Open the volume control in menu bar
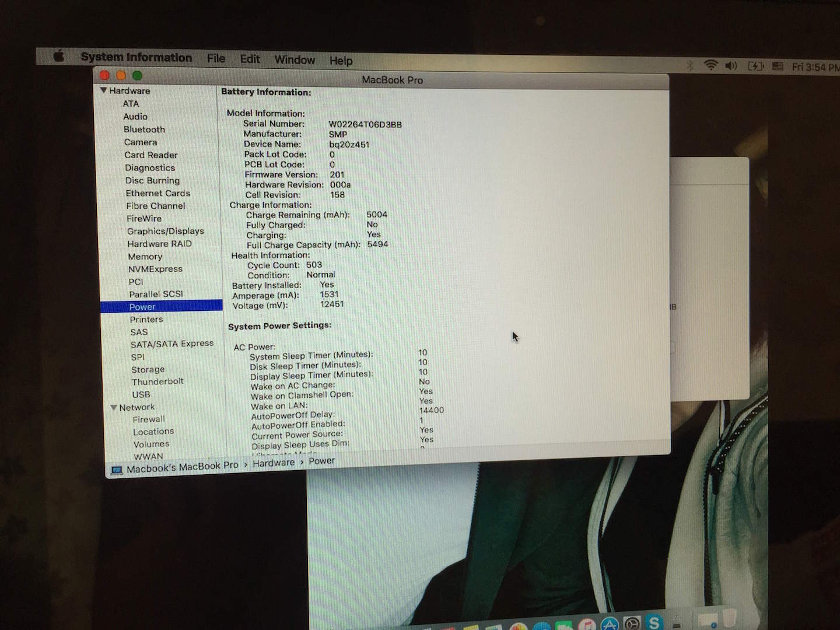The width and height of the screenshot is (840, 630). 731,66
